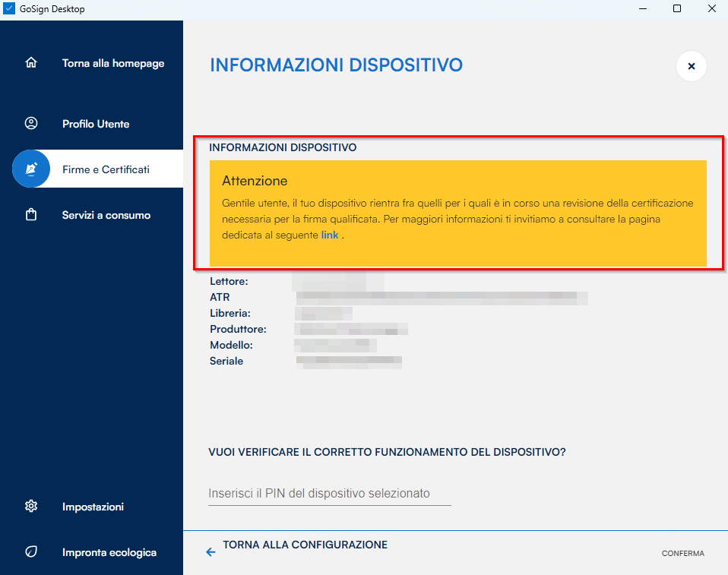Maximize the GoSign Desktop window
The height and width of the screenshot is (575, 728).
(676, 9)
